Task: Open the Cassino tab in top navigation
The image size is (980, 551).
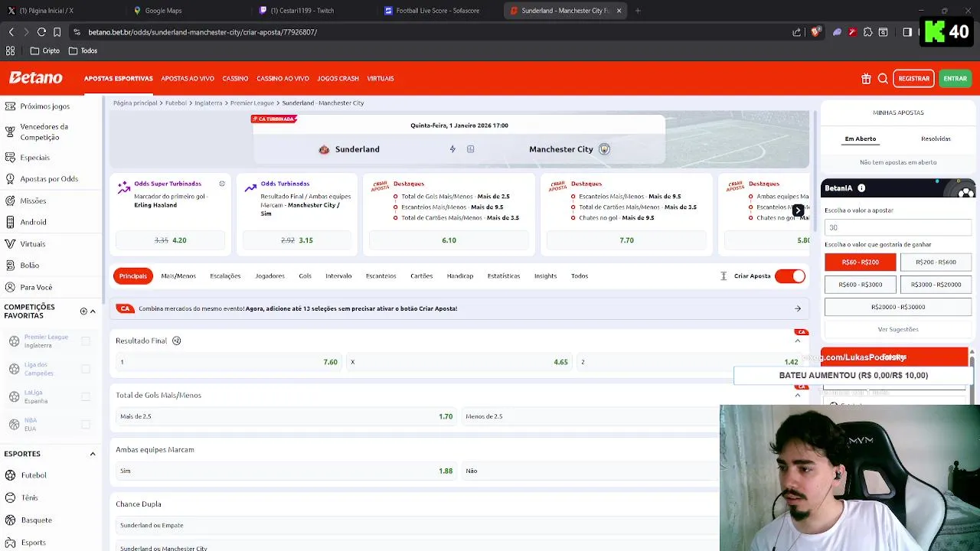Action: (235, 78)
